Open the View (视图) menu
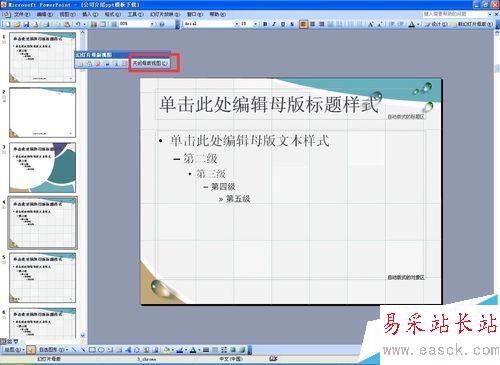 67,14
